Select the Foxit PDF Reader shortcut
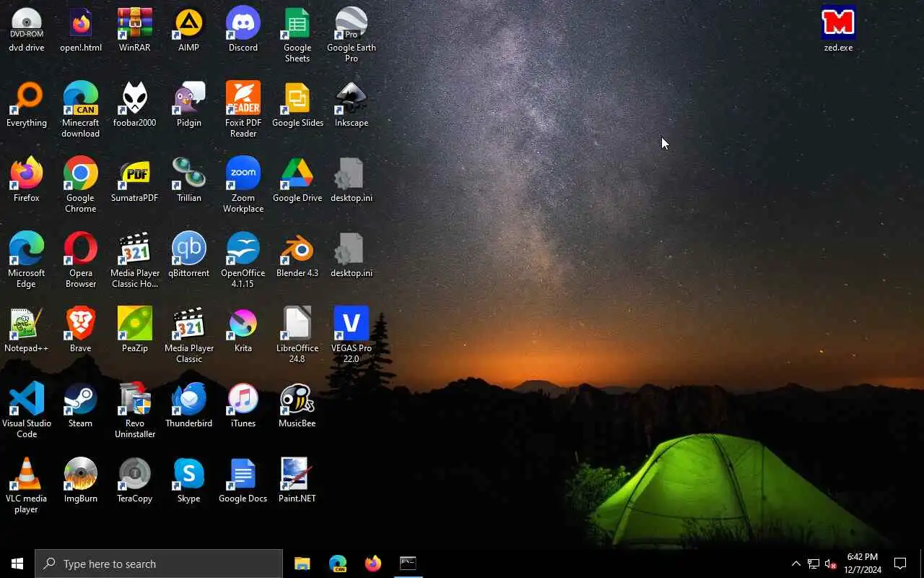This screenshot has width=924, height=578. tap(243, 110)
